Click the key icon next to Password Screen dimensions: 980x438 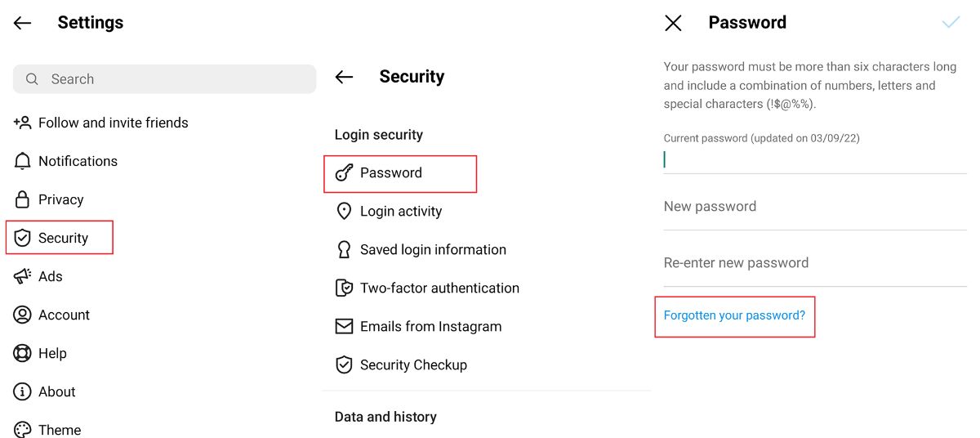[x=345, y=172]
